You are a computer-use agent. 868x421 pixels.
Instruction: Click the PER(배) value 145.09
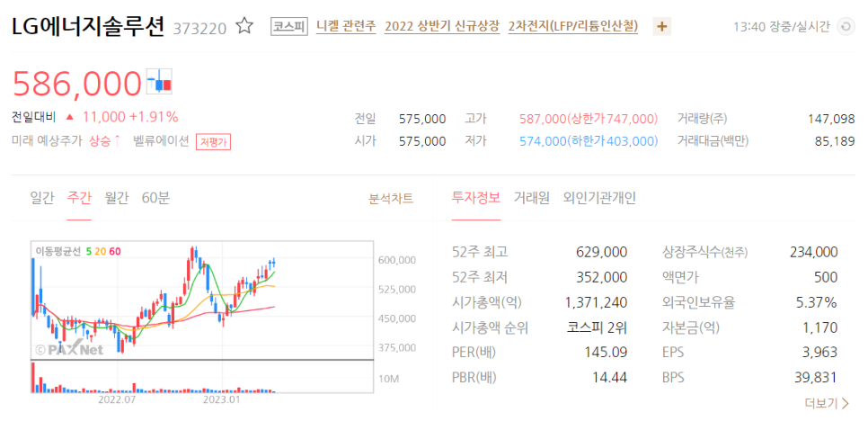pos(607,353)
